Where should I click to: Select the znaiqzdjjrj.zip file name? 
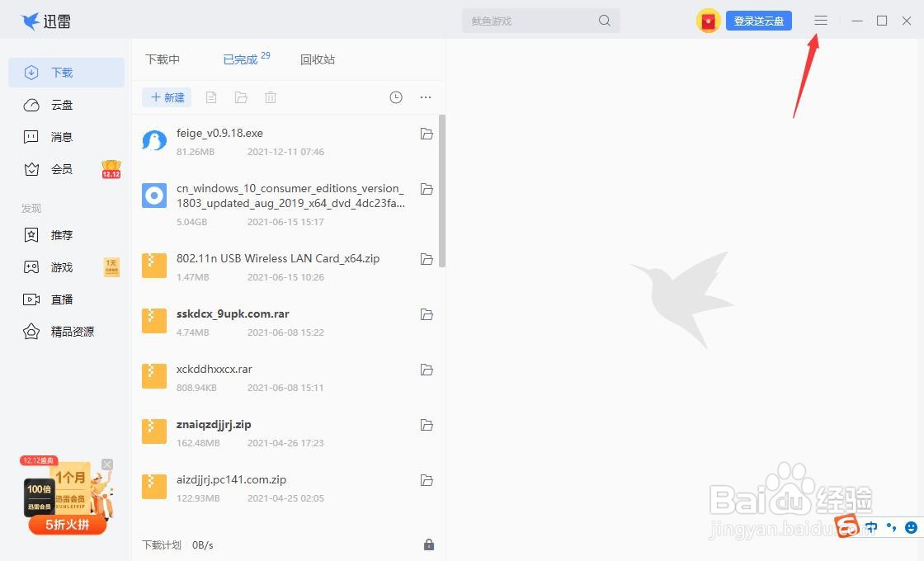pos(214,424)
